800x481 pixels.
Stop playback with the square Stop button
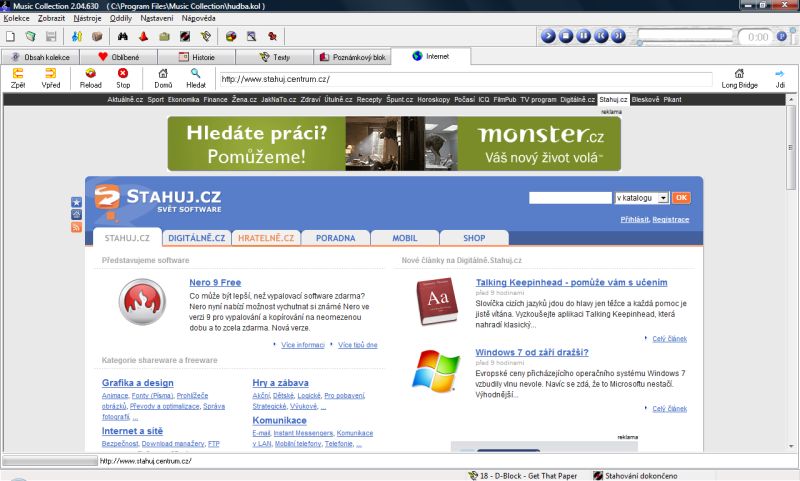(566, 36)
